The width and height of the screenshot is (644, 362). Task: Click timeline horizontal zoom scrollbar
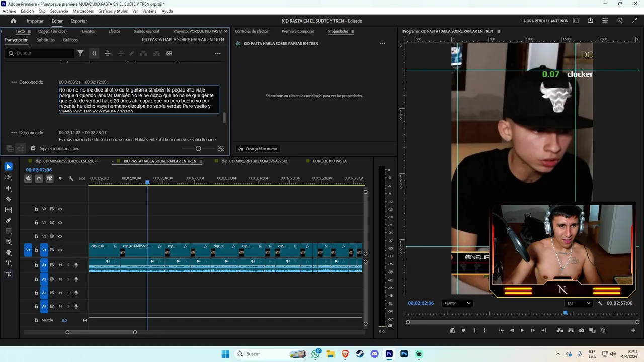click(x=101, y=332)
